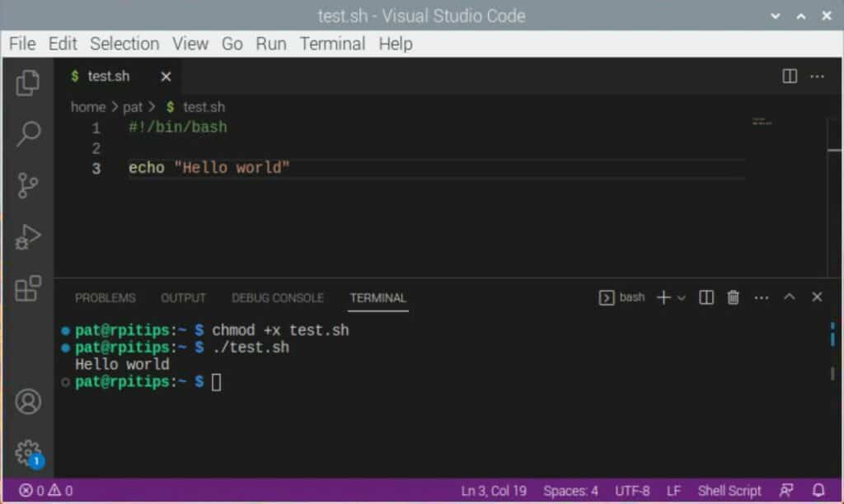Select the TERMINAL panel tab

click(377, 298)
